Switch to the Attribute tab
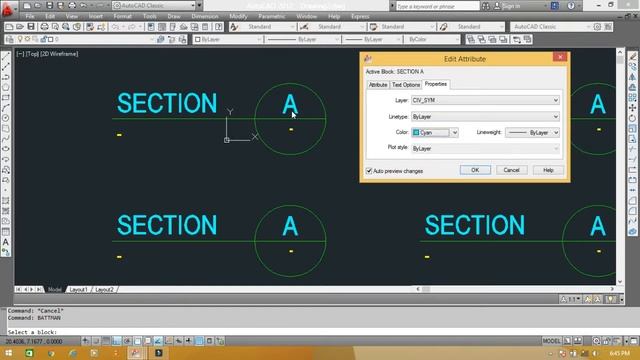The height and width of the screenshot is (360, 640). (378, 85)
